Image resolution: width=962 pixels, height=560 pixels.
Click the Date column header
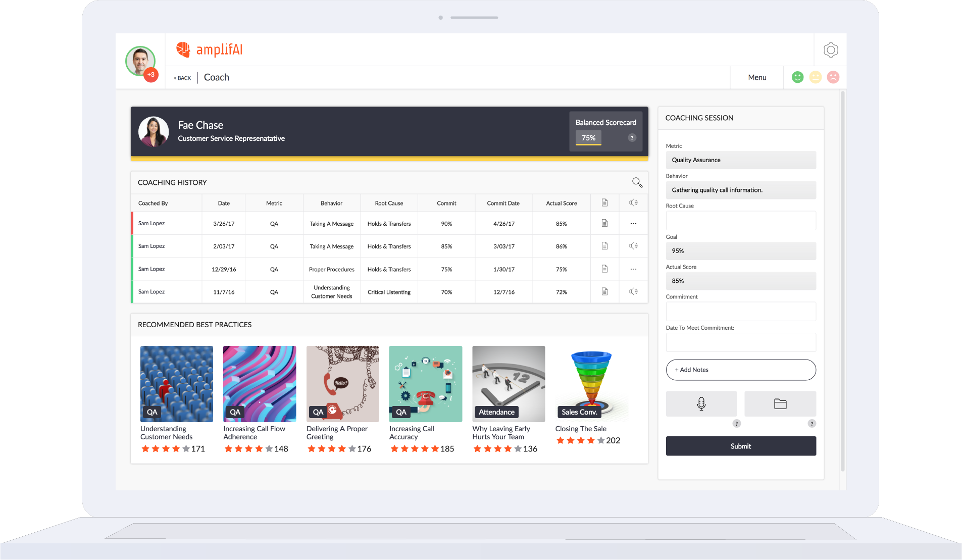tap(224, 203)
